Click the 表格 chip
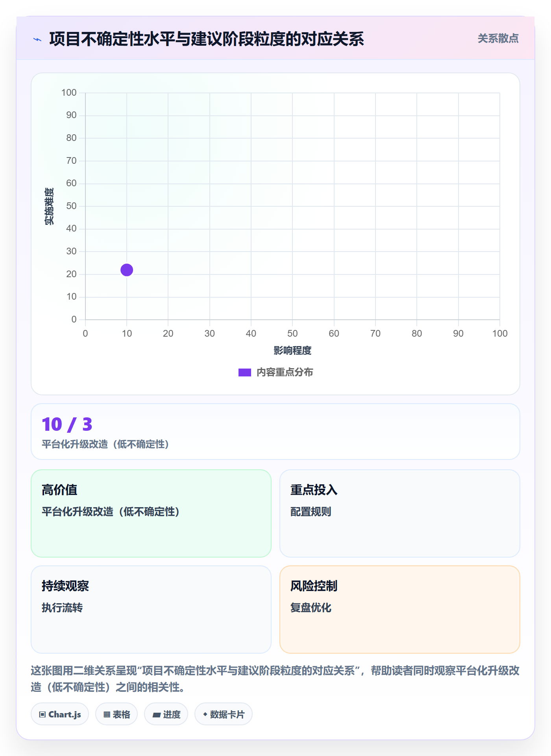Screen dimensions: 551x756 click(x=116, y=714)
